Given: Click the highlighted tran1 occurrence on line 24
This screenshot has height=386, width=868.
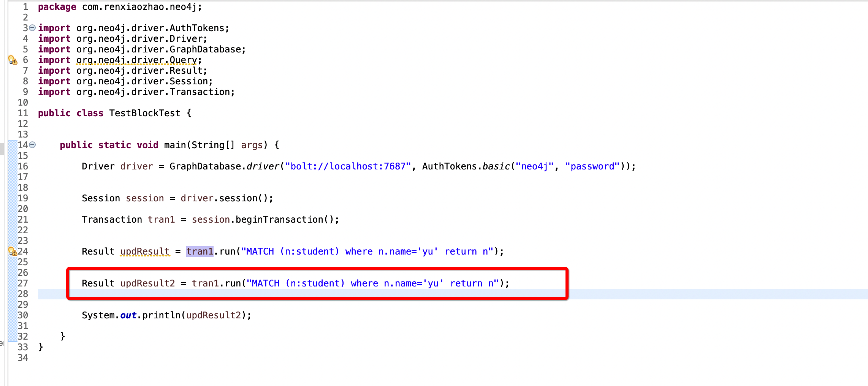Looking at the screenshot, I should [200, 251].
